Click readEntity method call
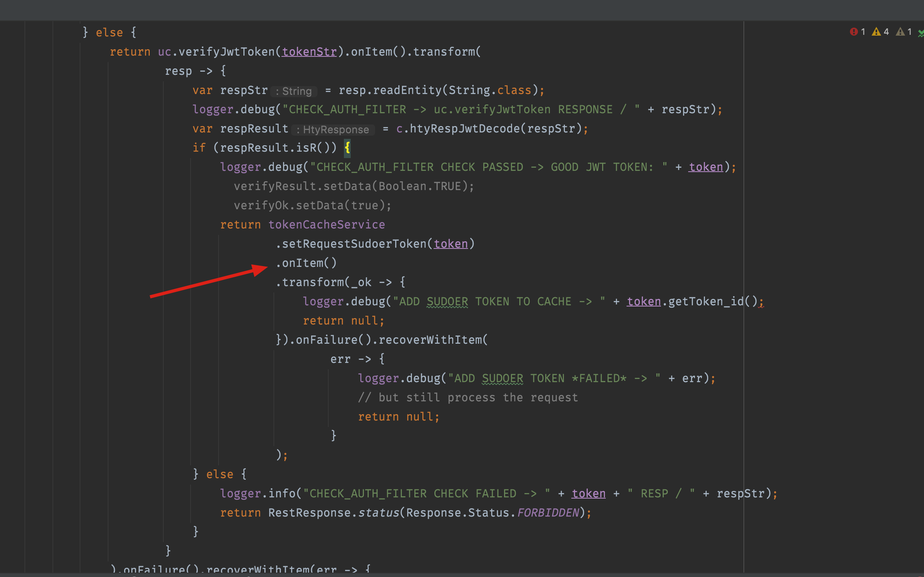 click(407, 90)
